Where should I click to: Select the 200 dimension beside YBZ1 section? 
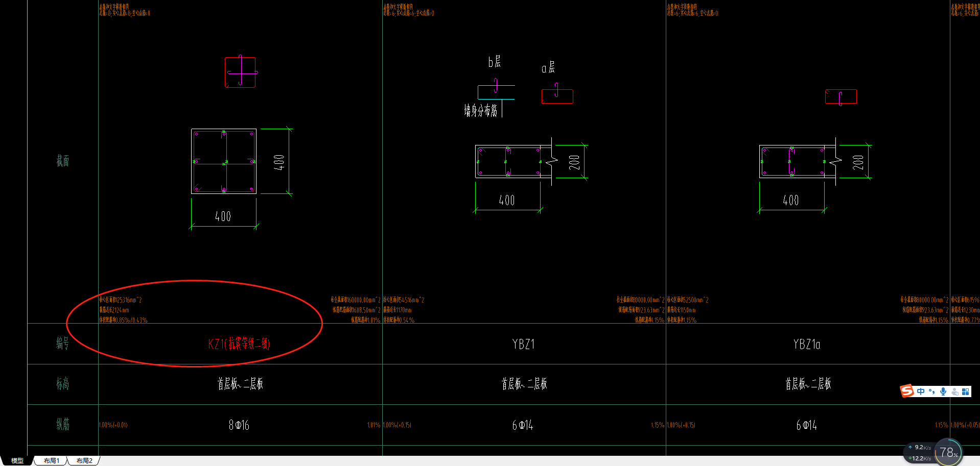pos(574,162)
